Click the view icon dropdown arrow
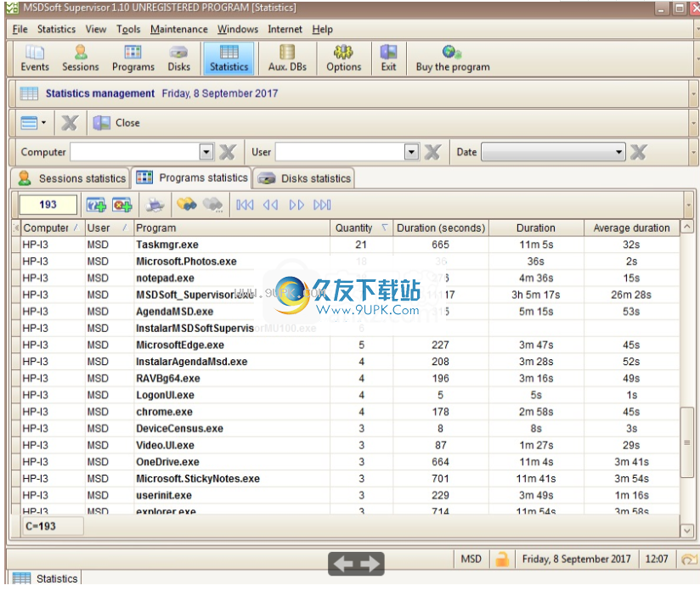700x591 pixels. click(43, 122)
